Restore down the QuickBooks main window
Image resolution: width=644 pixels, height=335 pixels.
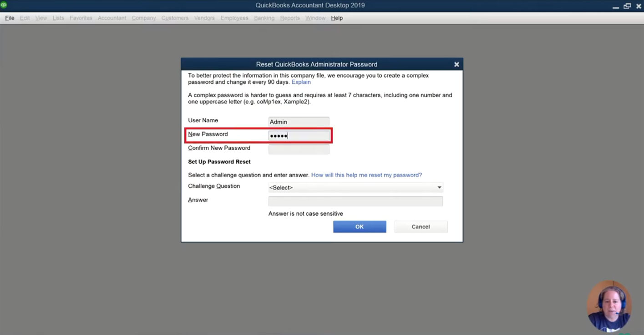pos(627,6)
